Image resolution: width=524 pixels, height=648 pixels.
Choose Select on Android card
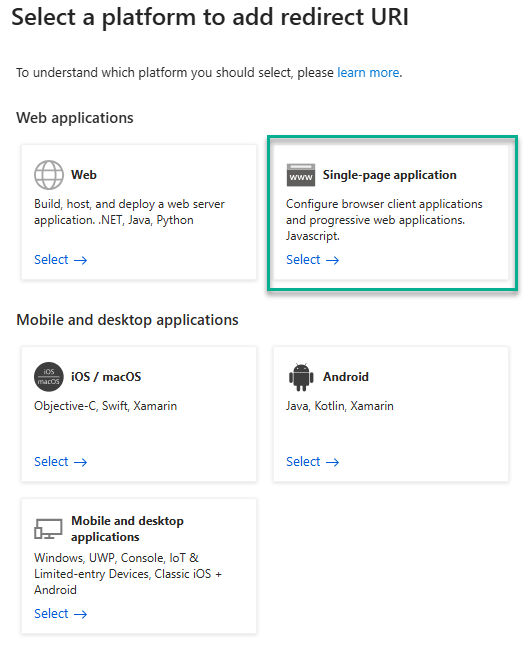click(312, 461)
